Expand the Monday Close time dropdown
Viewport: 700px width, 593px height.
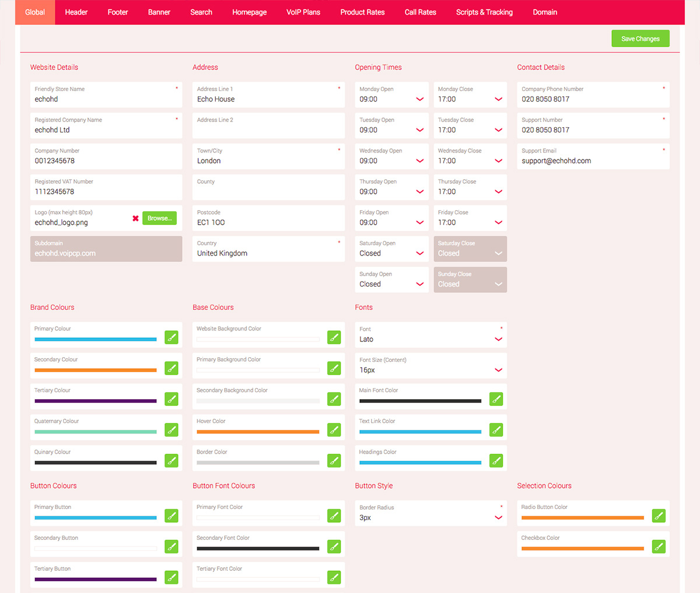pos(470,95)
